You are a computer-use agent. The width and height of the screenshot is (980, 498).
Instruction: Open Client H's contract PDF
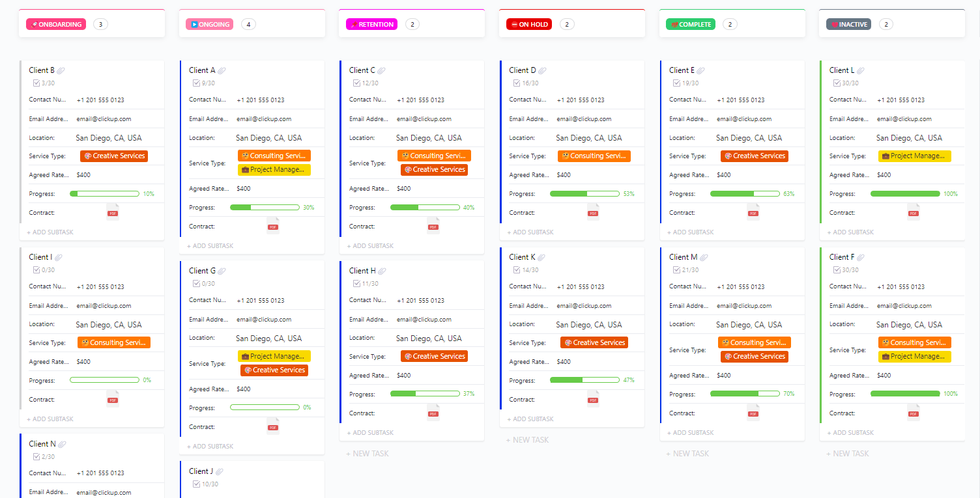[433, 412]
